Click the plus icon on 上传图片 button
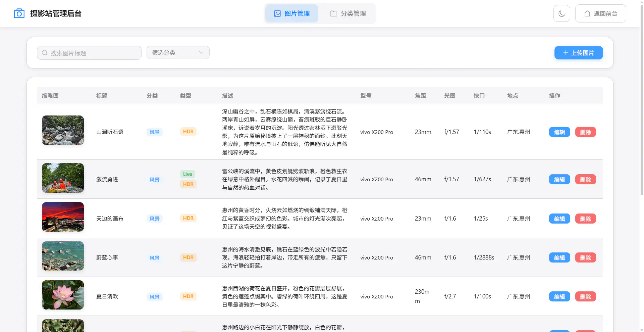This screenshot has width=644, height=332. 565,53
